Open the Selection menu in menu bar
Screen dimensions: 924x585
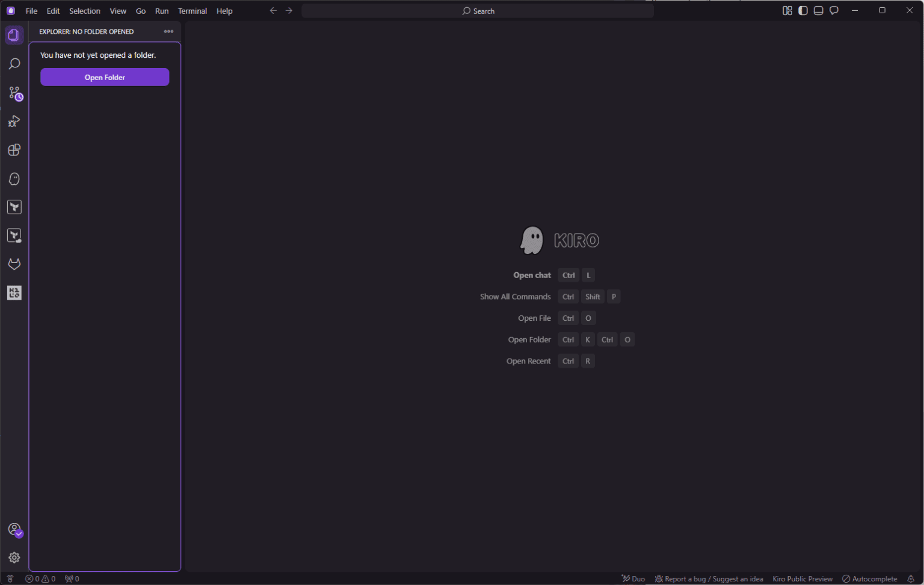point(84,10)
